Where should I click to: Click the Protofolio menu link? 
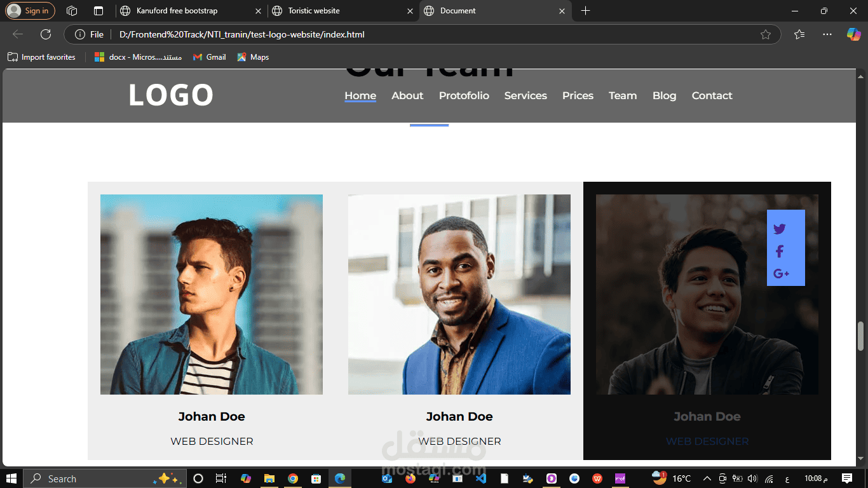(x=464, y=95)
